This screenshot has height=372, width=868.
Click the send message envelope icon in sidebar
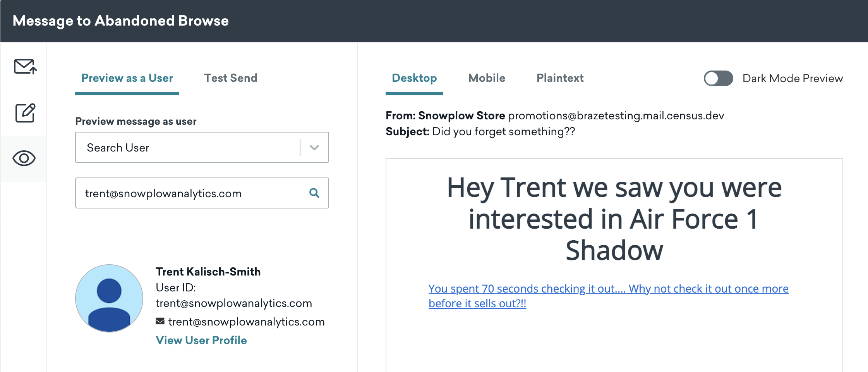(x=25, y=66)
